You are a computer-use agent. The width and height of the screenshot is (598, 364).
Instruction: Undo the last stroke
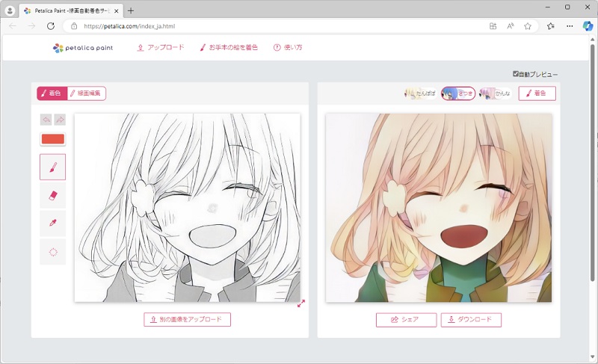46,120
